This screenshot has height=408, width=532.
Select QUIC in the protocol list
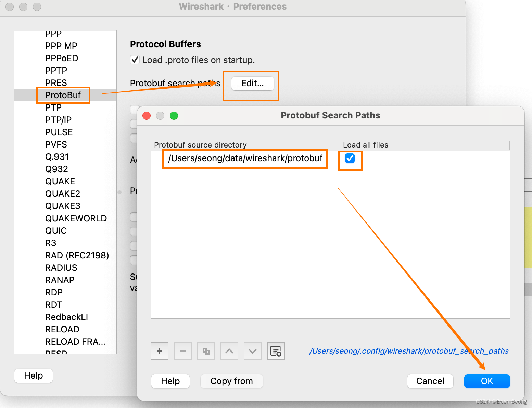point(65,231)
